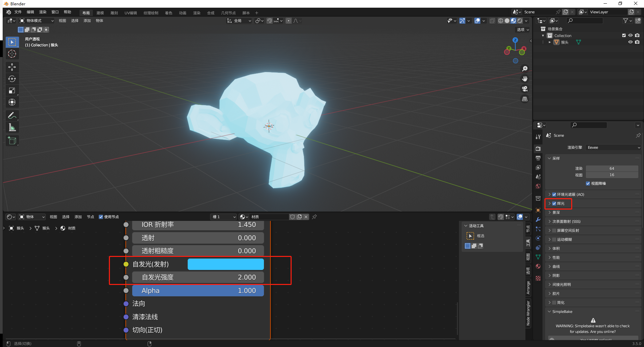
Task: Enable the 运动模糊 checkbox
Action: 554,240
